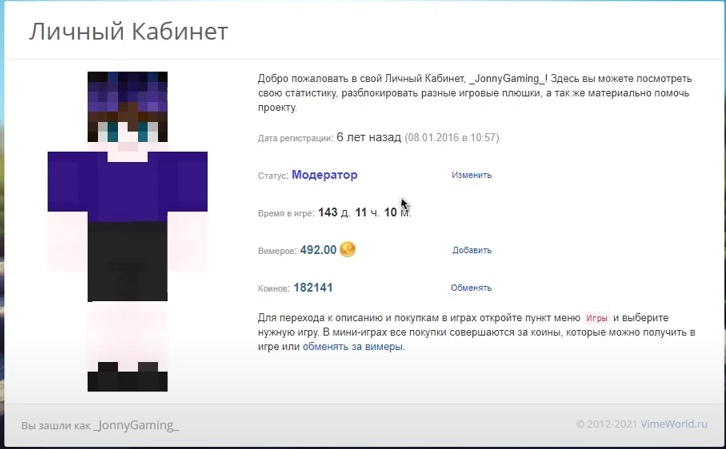The image size is (726, 449).
Task: Click the © 2012-2021 copyright text
Action: 606,425
